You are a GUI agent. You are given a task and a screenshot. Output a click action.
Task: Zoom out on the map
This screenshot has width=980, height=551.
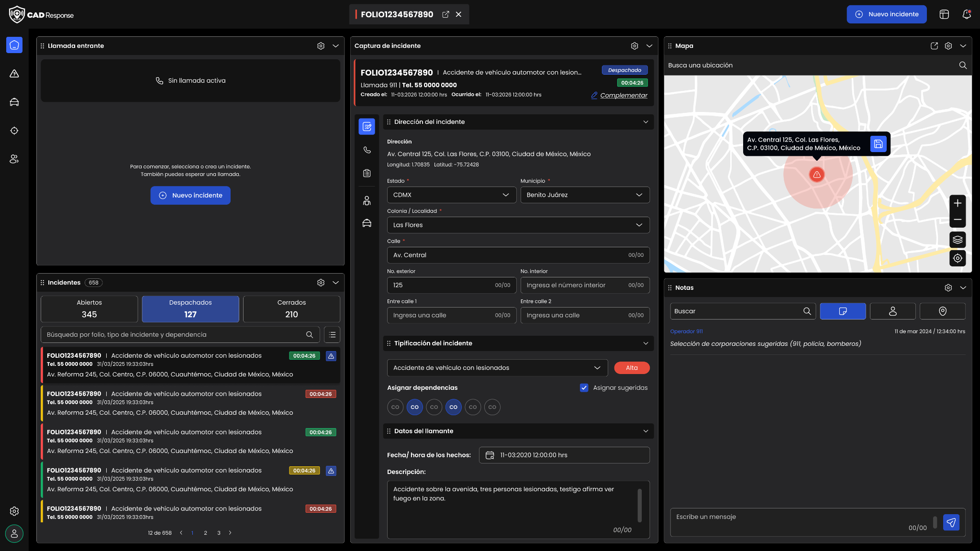tap(958, 220)
